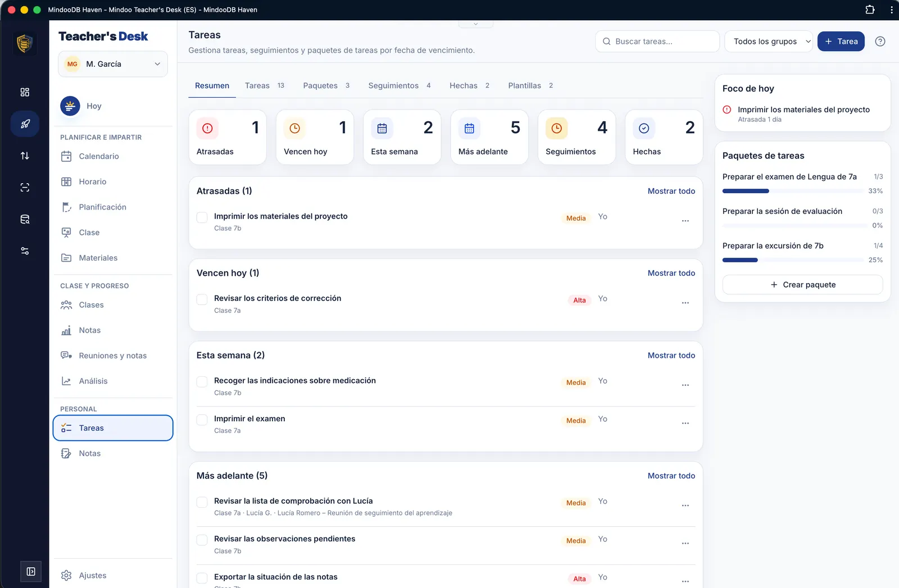Image resolution: width=899 pixels, height=588 pixels.
Task: Open the Atrasadas summary card
Action: click(228, 138)
